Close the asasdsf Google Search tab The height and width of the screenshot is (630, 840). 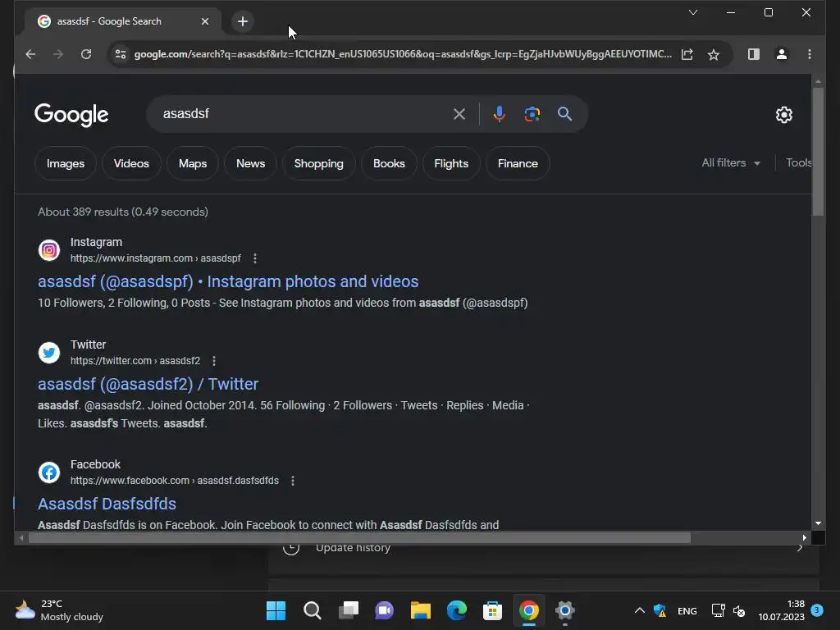[204, 21]
